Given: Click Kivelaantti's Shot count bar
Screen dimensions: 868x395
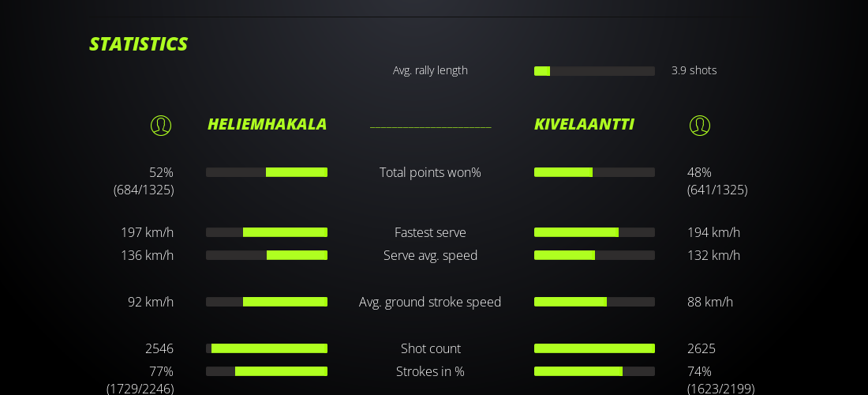Looking at the screenshot, I should tap(594, 348).
